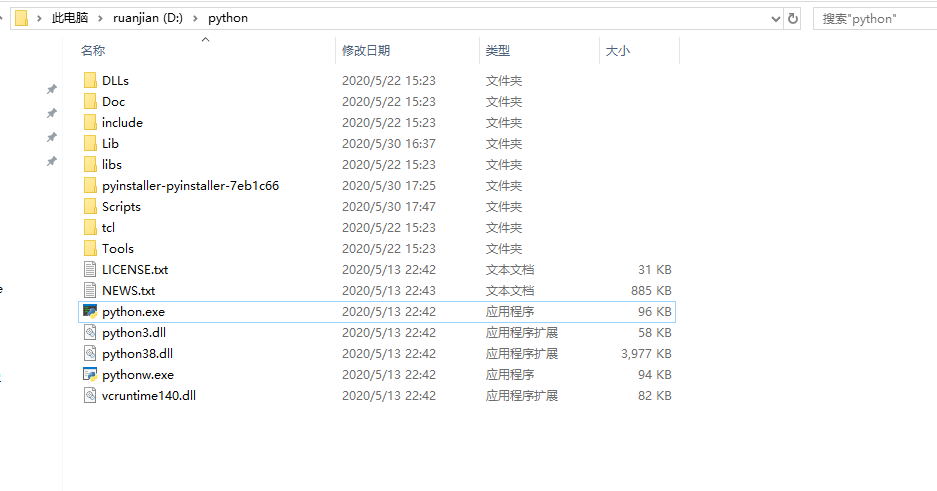Expand the chevron before 此电脑 in breadcrumb
This screenshot has height=491, width=937.
39,18
